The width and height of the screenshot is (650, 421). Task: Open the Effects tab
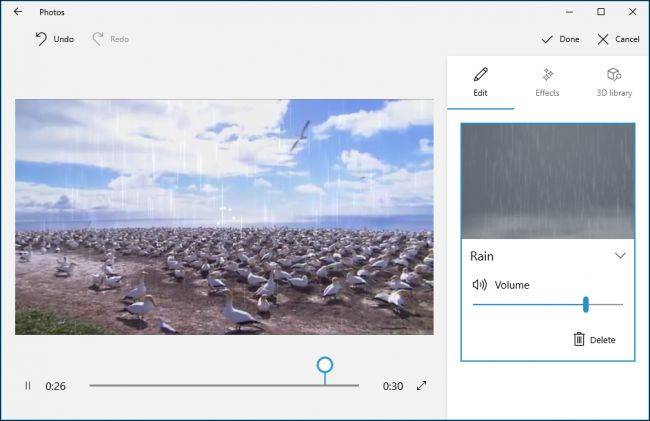pos(547,82)
